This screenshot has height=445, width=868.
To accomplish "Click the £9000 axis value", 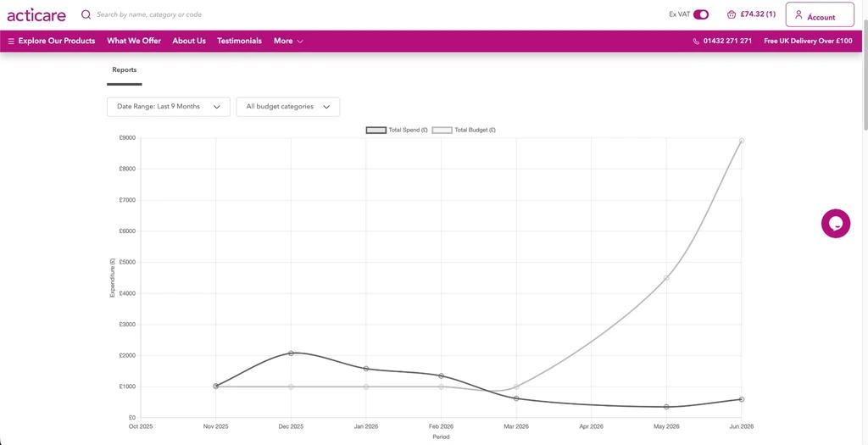I will [128, 138].
